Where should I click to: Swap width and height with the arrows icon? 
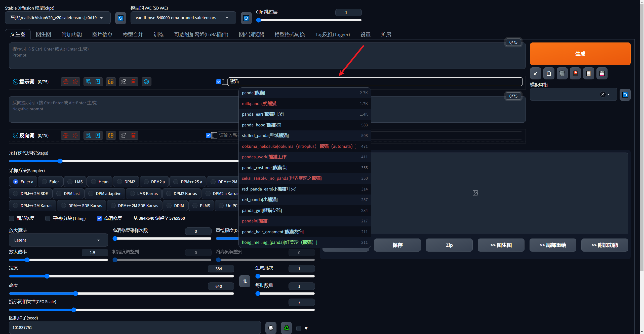pyautogui.click(x=245, y=281)
